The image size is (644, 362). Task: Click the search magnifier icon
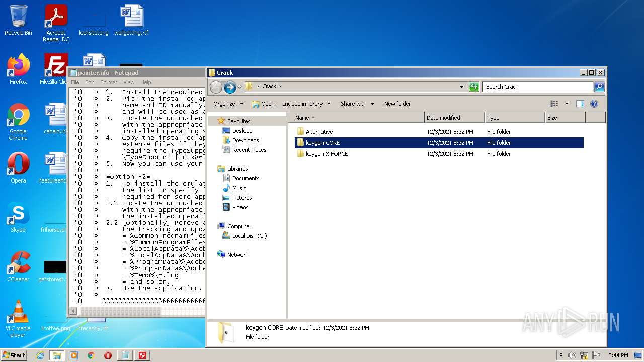tap(599, 87)
